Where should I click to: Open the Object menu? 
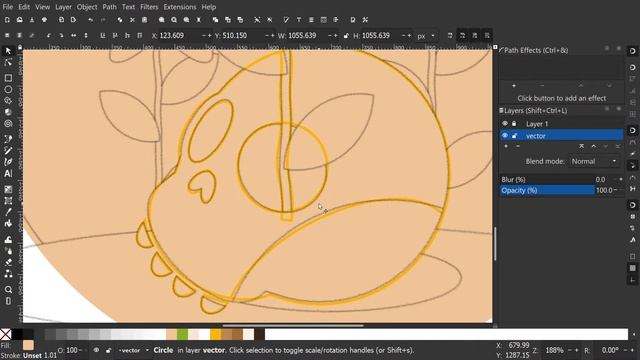point(87,7)
